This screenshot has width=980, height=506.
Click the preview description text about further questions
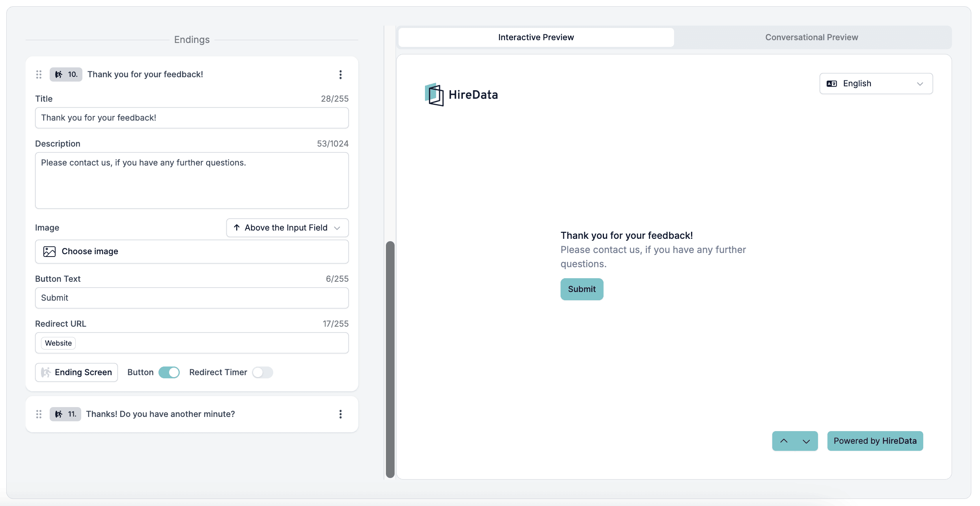(653, 257)
